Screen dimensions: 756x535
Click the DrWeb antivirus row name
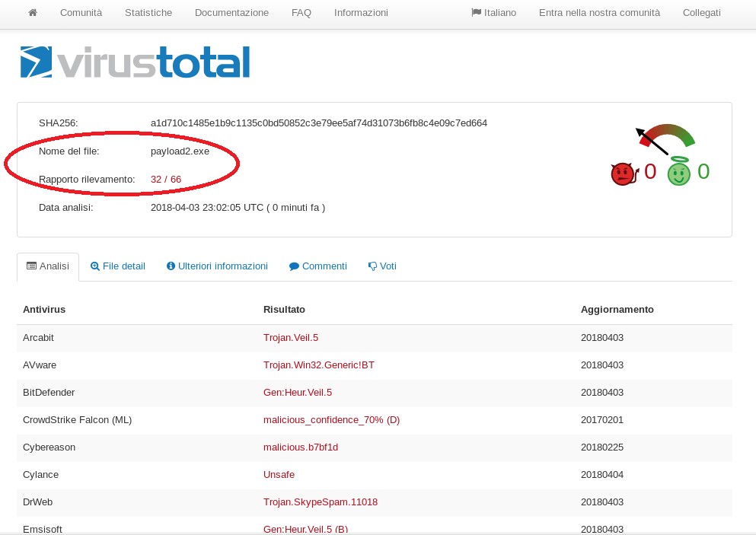pyautogui.click(x=37, y=503)
